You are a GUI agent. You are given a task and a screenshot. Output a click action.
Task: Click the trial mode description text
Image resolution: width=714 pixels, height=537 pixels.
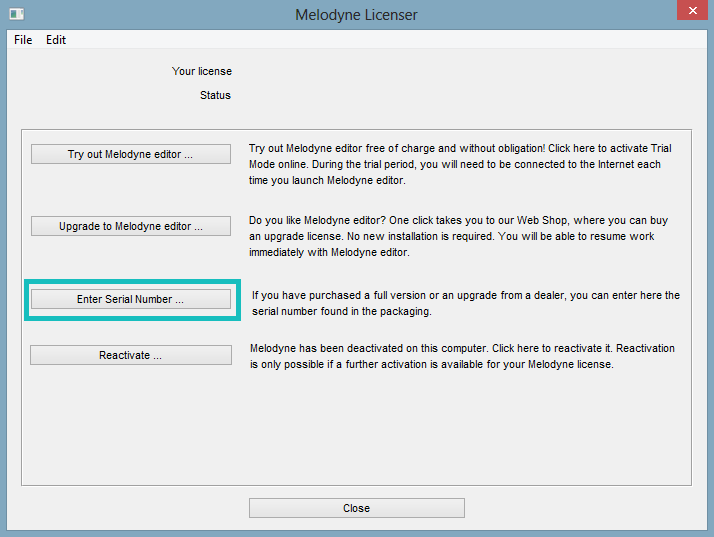460,164
